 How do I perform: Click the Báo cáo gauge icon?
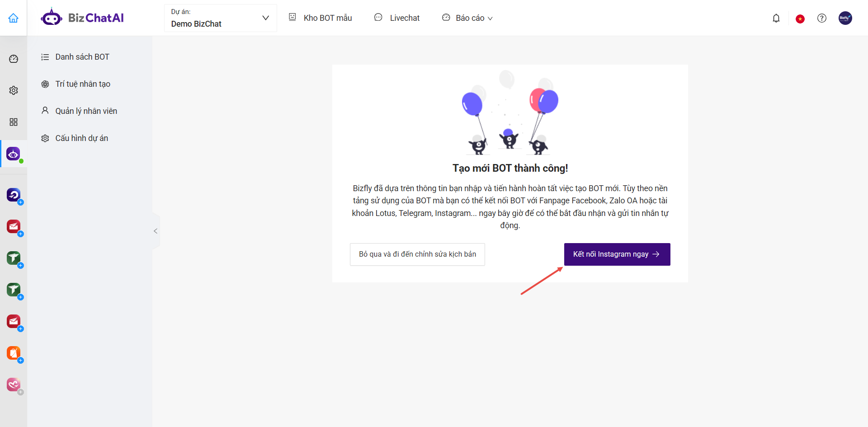[x=446, y=17]
